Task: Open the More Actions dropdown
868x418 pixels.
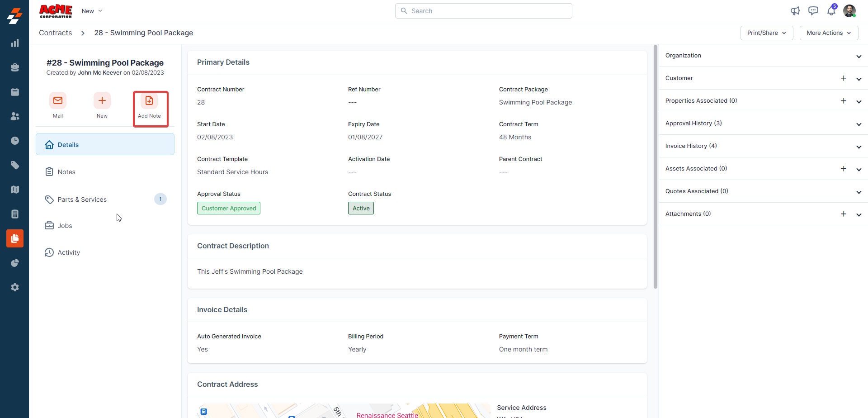Action: (828, 33)
